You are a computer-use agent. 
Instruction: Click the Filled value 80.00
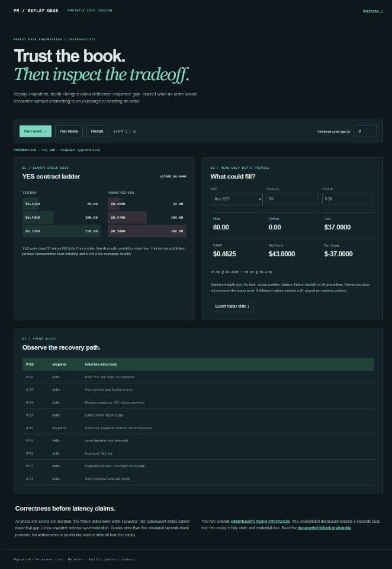221,227
